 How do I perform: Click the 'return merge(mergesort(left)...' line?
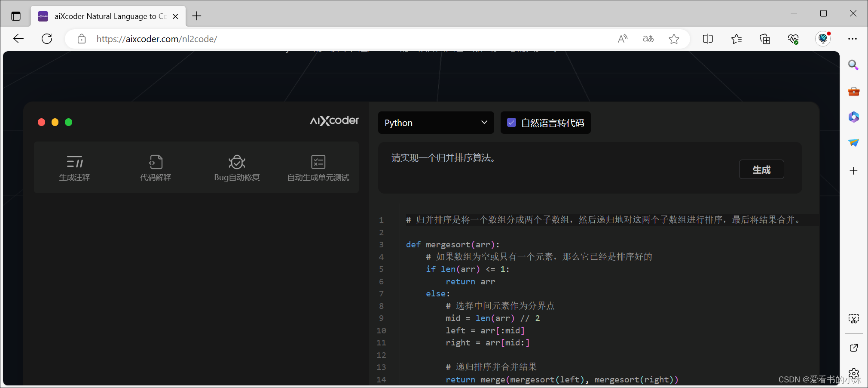[562, 379]
